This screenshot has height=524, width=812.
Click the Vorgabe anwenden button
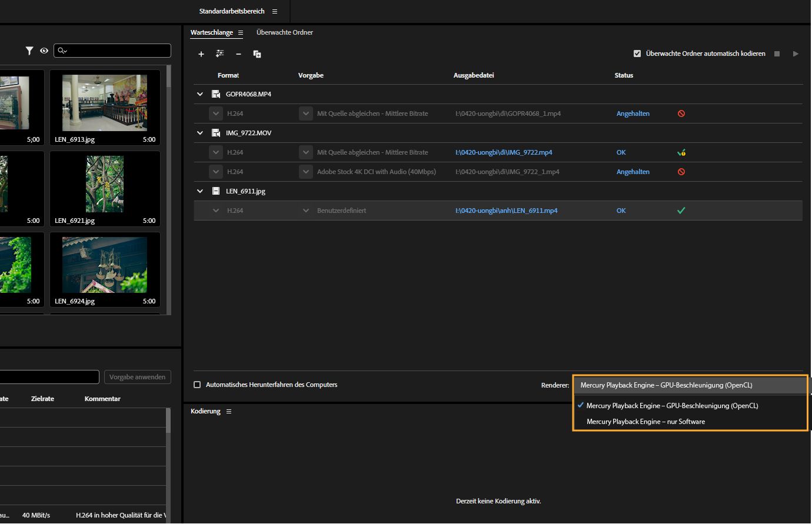click(x=137, y=377)
